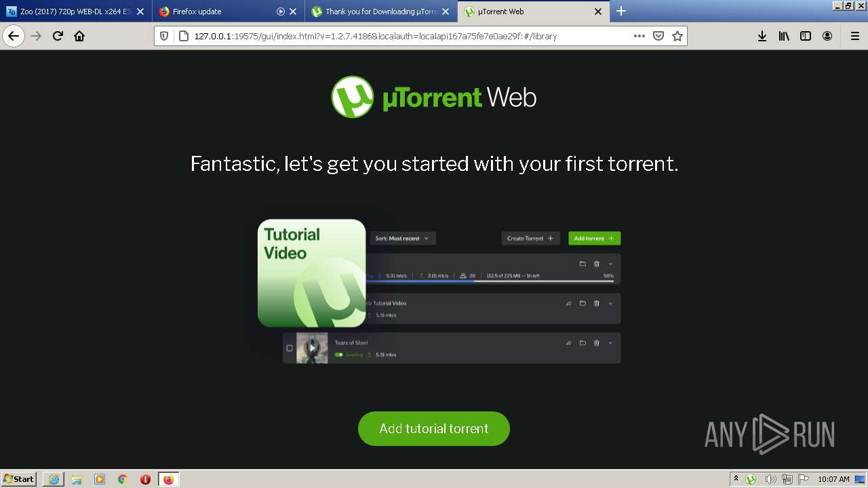Go back with the browser back arrow

(14, 36)
